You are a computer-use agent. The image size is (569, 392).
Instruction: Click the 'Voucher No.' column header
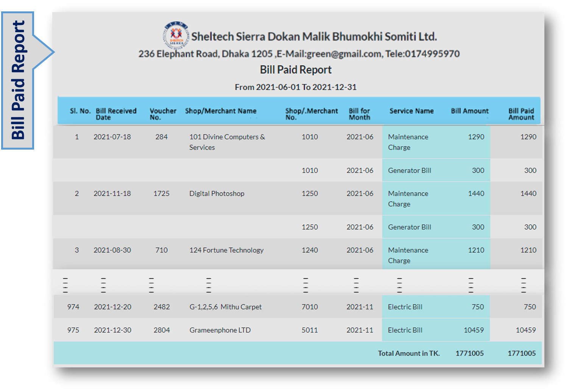pos(163,114)
